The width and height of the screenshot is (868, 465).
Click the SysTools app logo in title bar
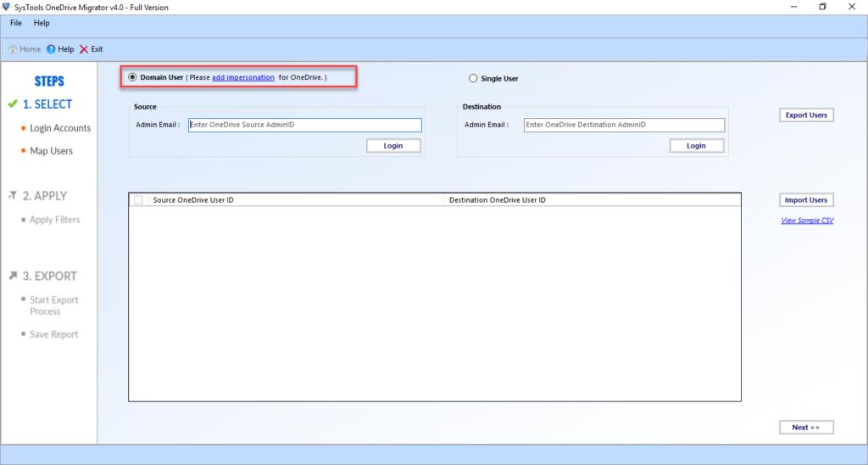pos(7,7)
